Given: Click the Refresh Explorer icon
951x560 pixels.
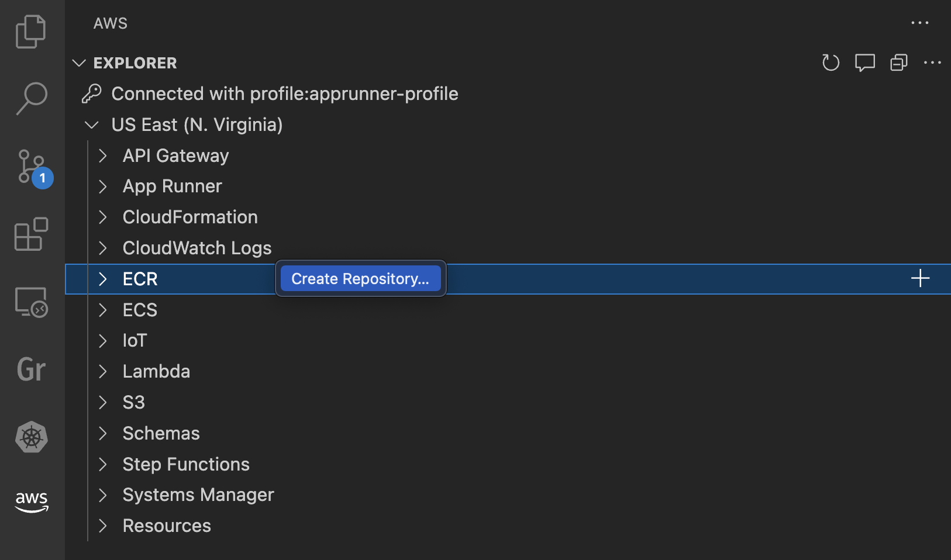Looking at the screenshot, I should [x=831, y=63].
